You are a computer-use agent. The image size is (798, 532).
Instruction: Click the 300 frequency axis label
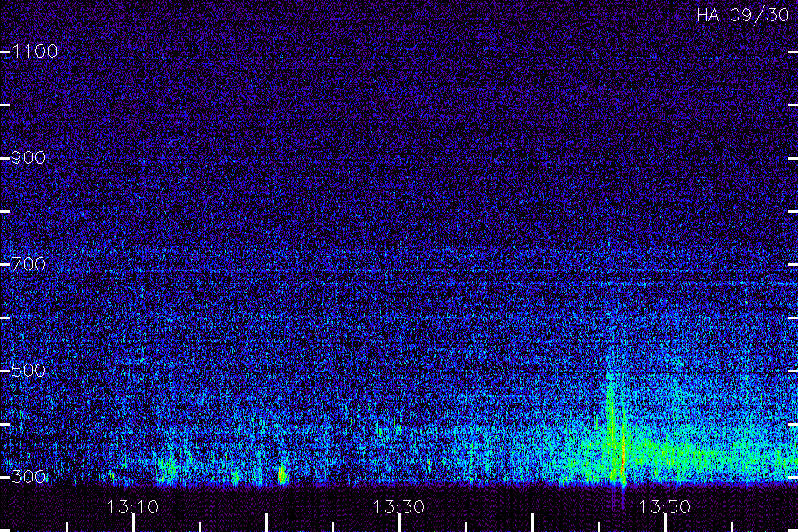(28, 476)
